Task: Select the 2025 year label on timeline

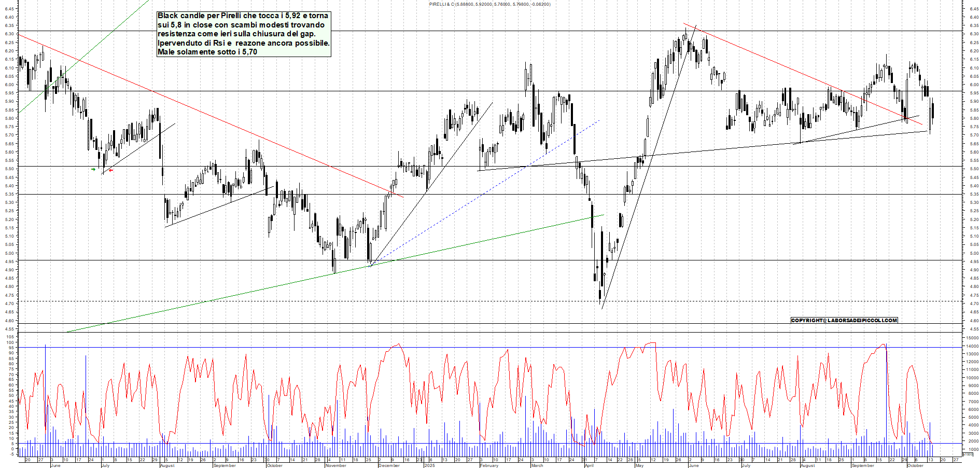Action: (429, 465)
